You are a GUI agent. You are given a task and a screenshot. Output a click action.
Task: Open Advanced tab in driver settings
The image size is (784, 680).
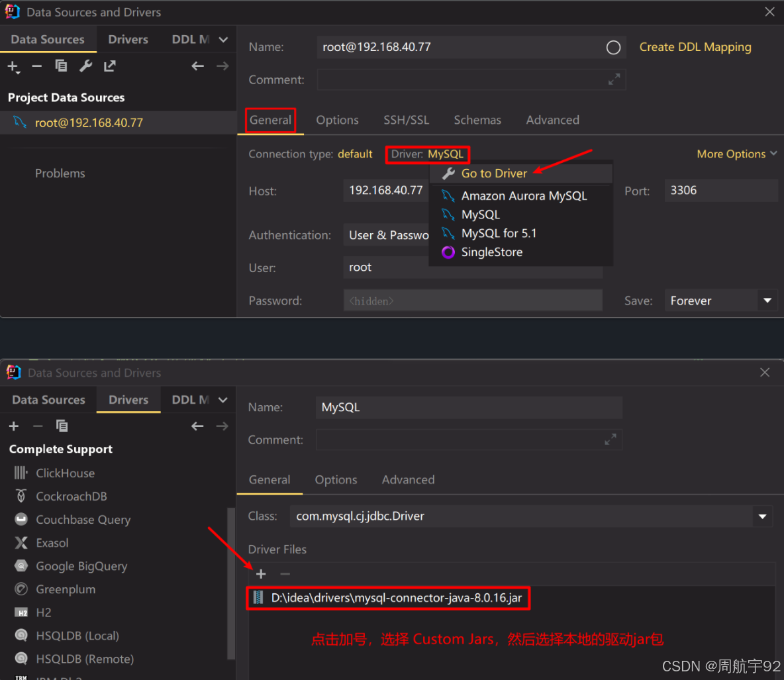(x=408, y=480)
